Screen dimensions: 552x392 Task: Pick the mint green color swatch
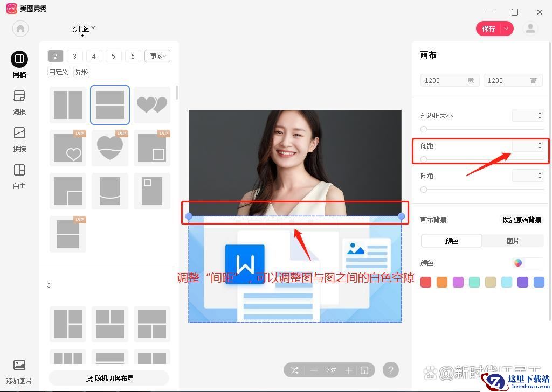pyautogui.click(x=474, y=282)
